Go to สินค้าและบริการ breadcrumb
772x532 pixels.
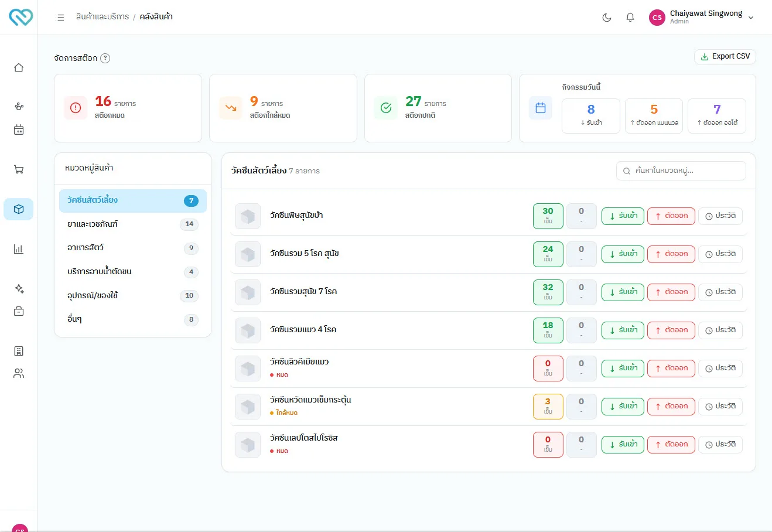tap(103, 17)
